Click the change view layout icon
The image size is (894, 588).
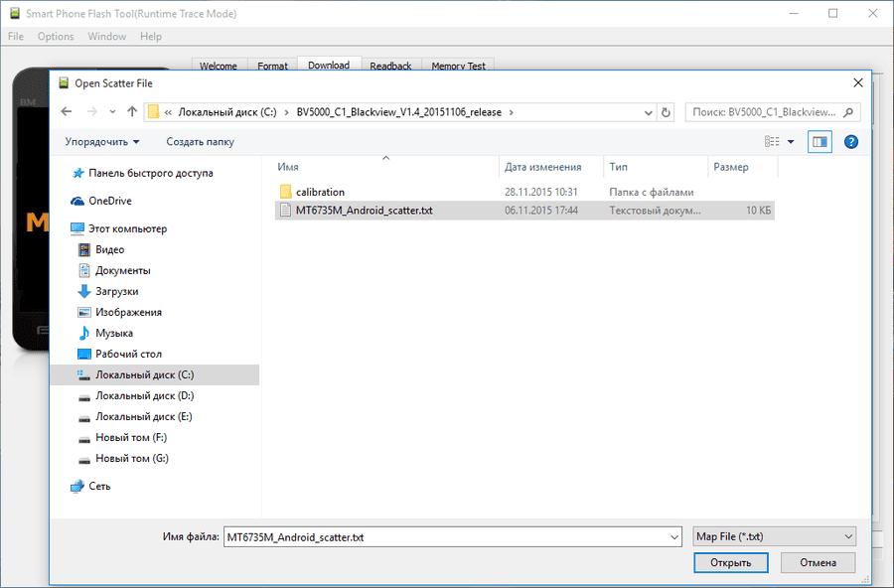[772, 141]
